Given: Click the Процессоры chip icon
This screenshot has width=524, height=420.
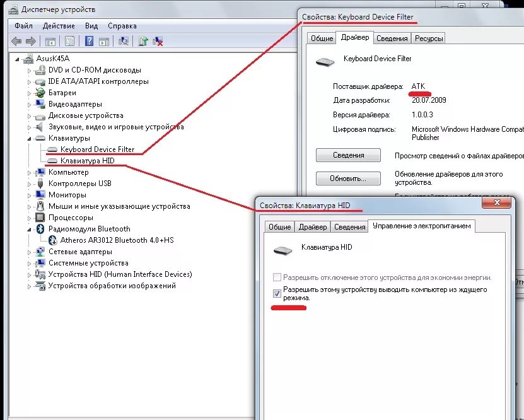Looking at the screenshot, I should tap(40, 218).
